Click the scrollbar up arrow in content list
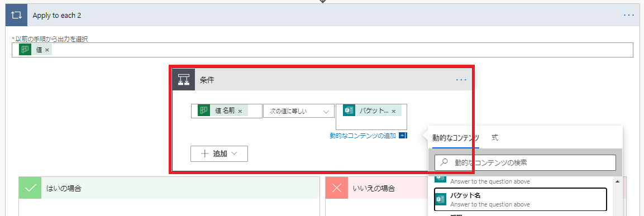 pyautogui.click(x=617, y=181)
